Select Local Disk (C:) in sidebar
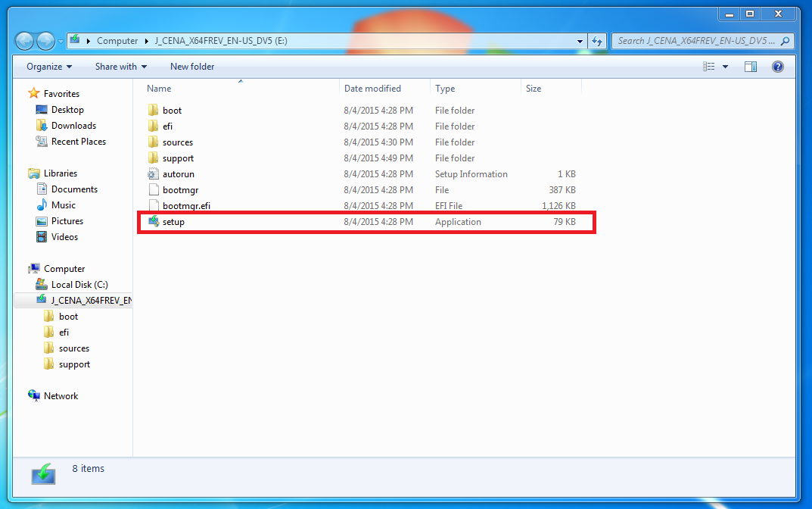812x509 pixels. 79,285
